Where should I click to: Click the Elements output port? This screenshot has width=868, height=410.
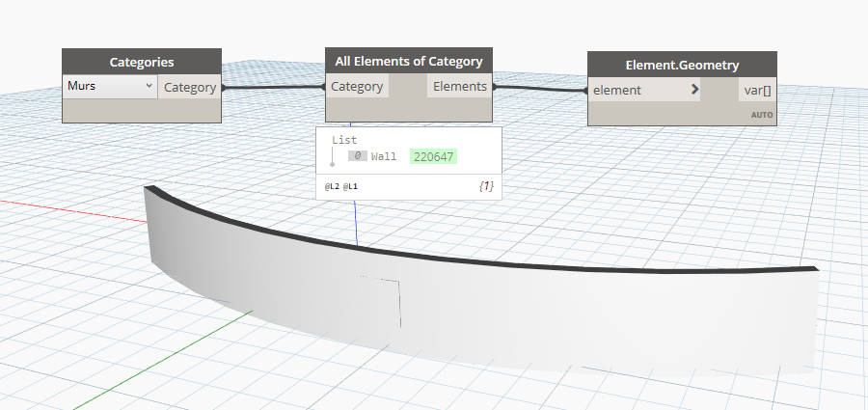(x=459, y=87)
